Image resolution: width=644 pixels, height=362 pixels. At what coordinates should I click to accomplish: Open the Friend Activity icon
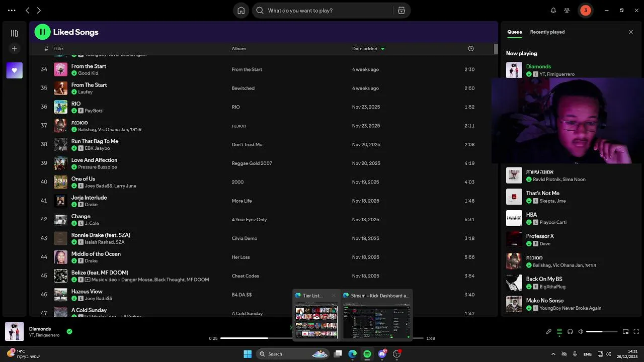[x=567, y=11]
